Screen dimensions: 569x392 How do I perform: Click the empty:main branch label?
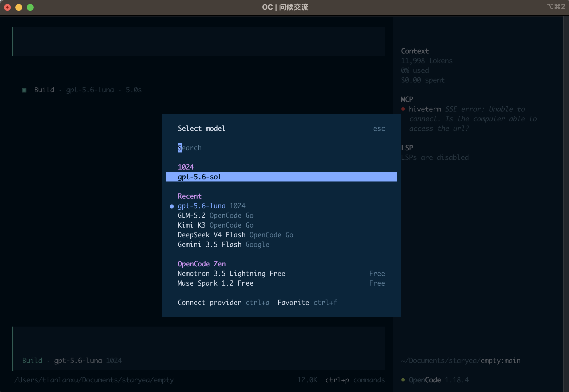(x=501, y=360)
